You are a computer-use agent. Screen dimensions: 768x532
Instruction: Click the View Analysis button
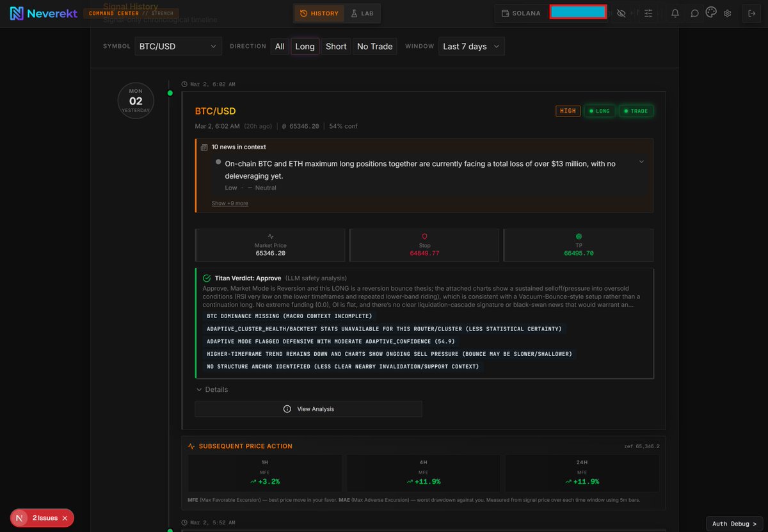[308, 409]
